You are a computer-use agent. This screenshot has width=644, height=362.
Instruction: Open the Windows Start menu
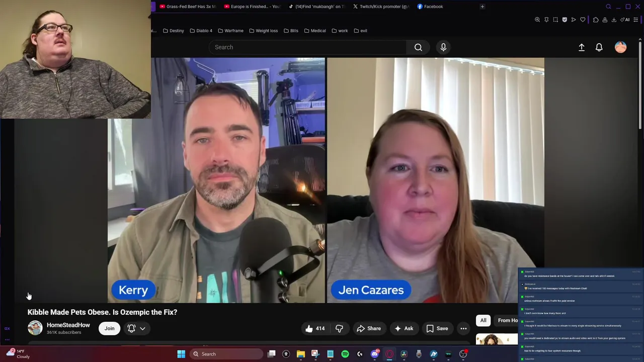coord(181,354)
